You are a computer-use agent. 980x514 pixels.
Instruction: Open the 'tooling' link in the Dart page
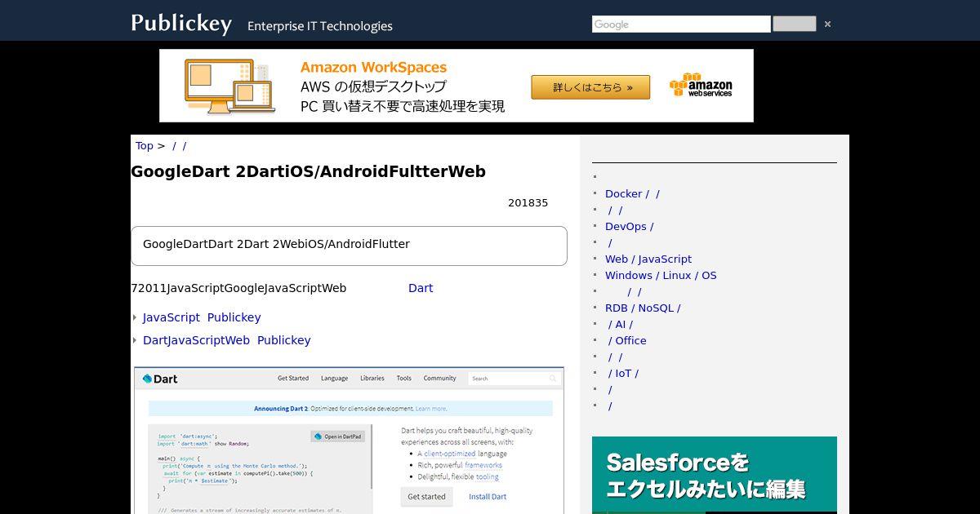(x=487, y=476)
